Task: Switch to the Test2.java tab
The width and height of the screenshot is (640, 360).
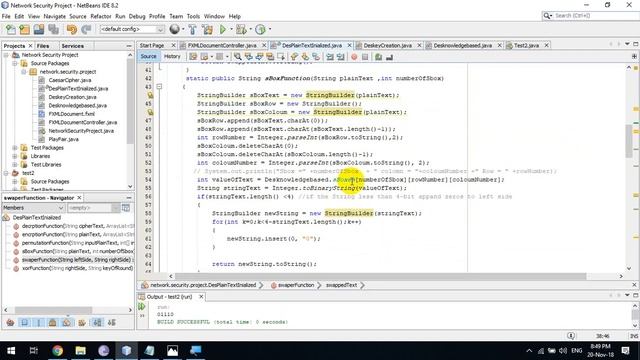Action: point(526,45)
